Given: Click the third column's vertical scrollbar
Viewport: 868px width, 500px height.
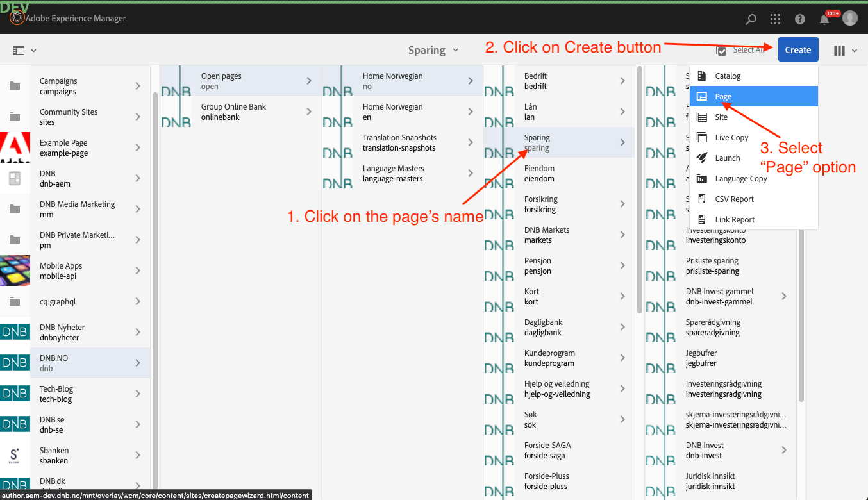Looking at the screenshot, I should 639,192.
